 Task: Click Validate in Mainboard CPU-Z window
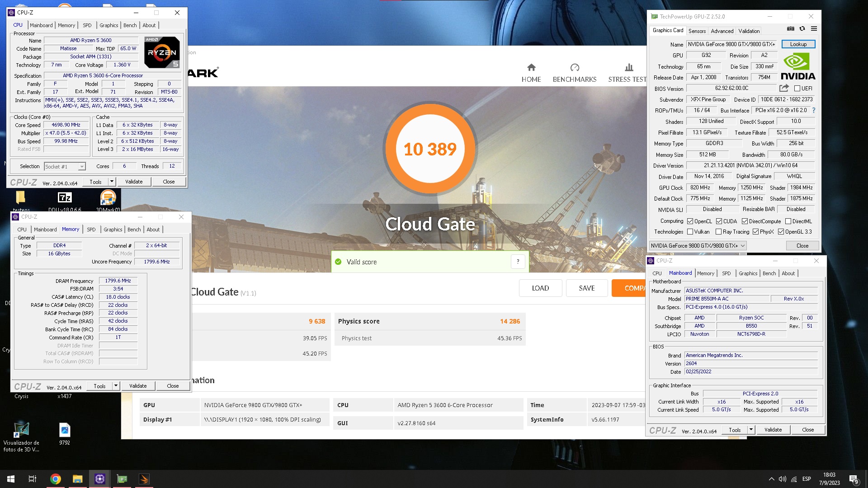(x=773, y=430)
